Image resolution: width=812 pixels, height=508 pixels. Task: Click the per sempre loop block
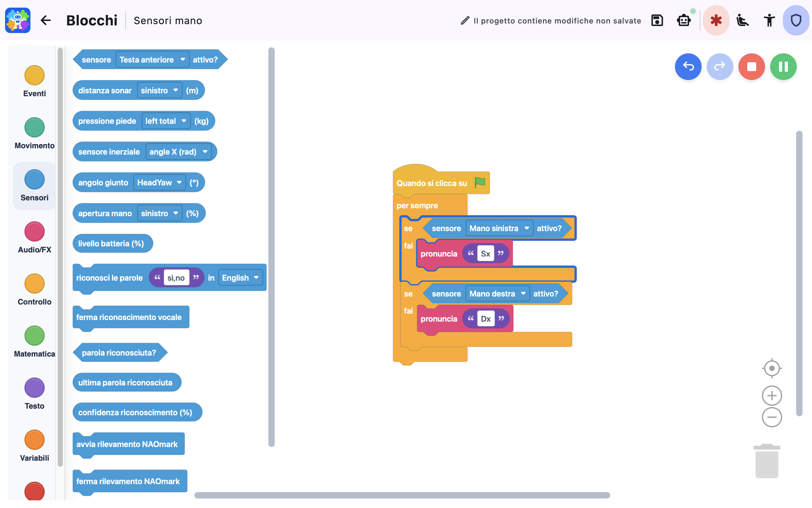coord(417,206)
